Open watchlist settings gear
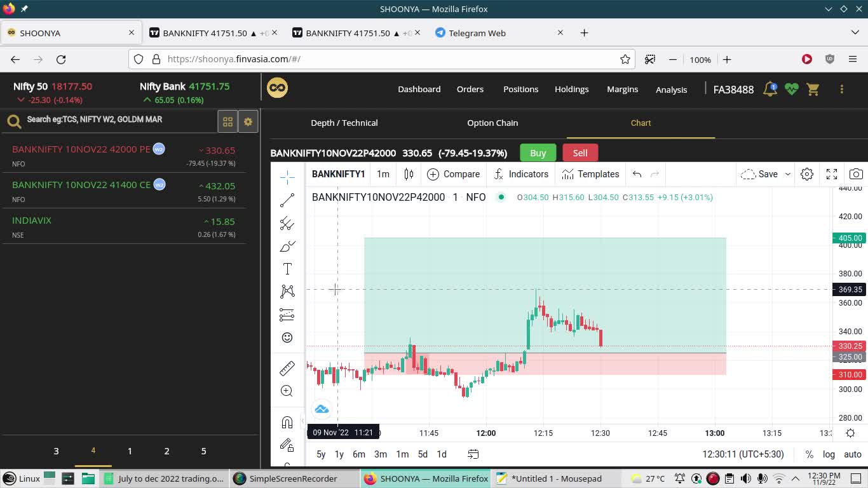Screen dimensions: 868x488 click(x=248, y=121)
